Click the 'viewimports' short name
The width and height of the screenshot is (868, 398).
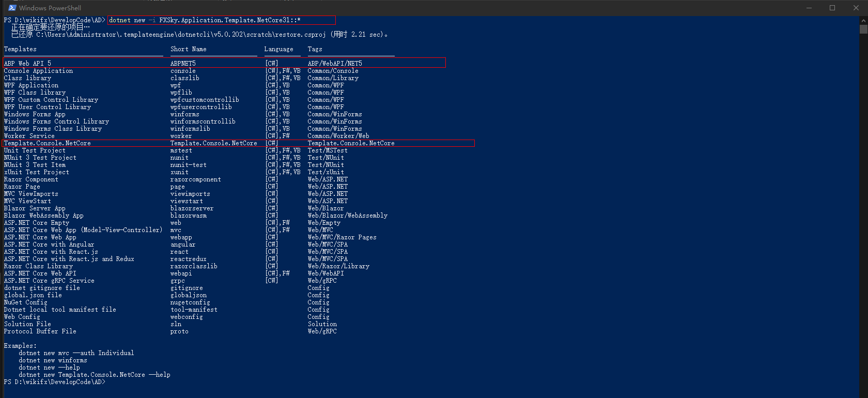point(190,194)
